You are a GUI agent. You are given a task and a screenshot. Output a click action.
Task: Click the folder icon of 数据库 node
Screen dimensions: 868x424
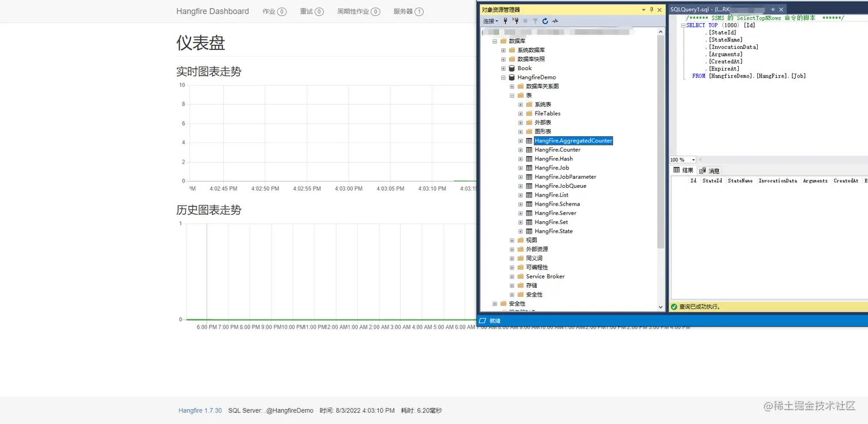click(503, 41)
